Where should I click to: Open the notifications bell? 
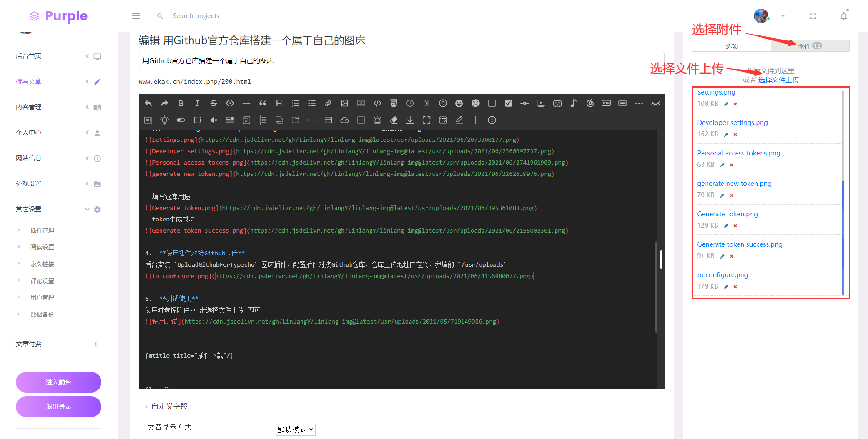coord(844,16)
